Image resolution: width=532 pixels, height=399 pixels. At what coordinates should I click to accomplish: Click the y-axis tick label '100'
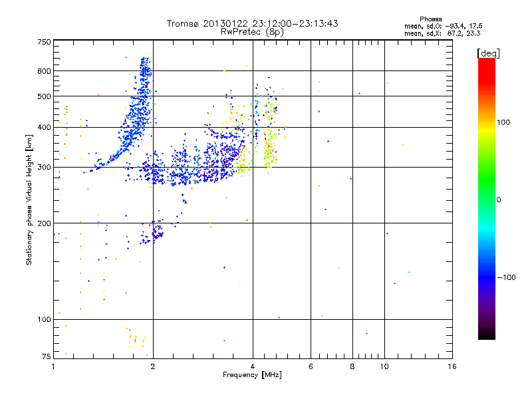click(44, 319)
